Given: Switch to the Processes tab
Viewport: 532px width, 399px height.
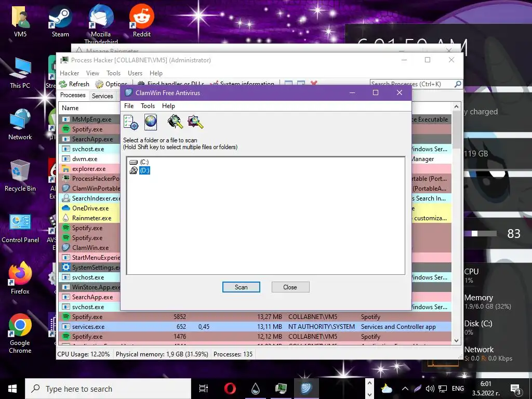Looking at the screenshot, I should [73, 96].
